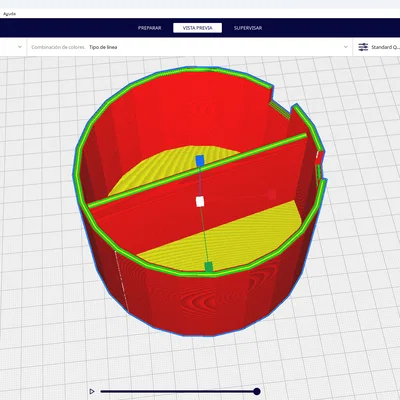Screen dimensions: 400x400
Task: Click the red X-axis move handle
Action: point(272,195)
